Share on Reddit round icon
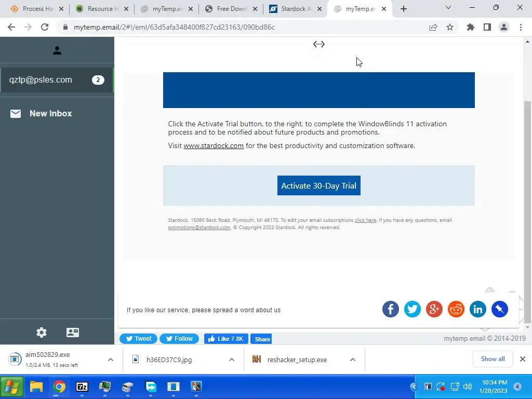Image resolution: width=532 pixels, height=399 pixels. click(456, 309)
